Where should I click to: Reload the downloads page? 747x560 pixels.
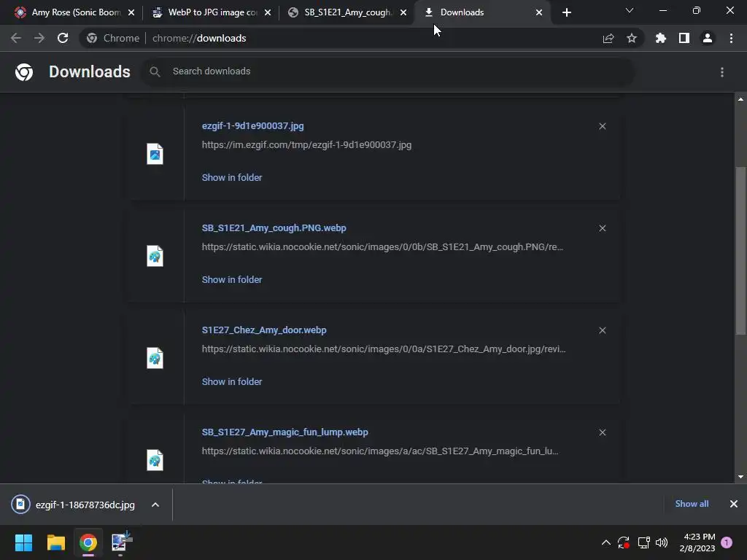pyautogui.click(x=63, y=38)
